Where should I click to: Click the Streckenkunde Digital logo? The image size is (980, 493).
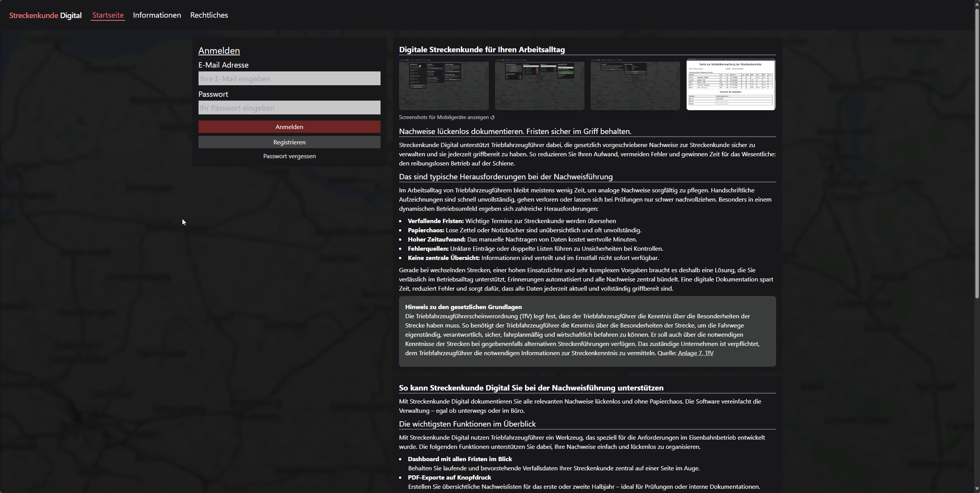tap(45, 15)
